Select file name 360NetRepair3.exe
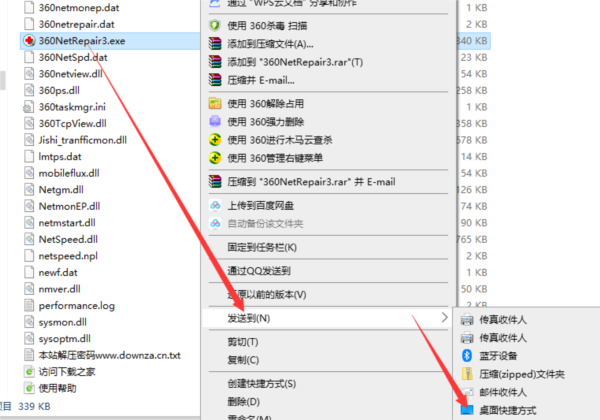The width and height of the screenshot is (600, 420). [82, 41]
